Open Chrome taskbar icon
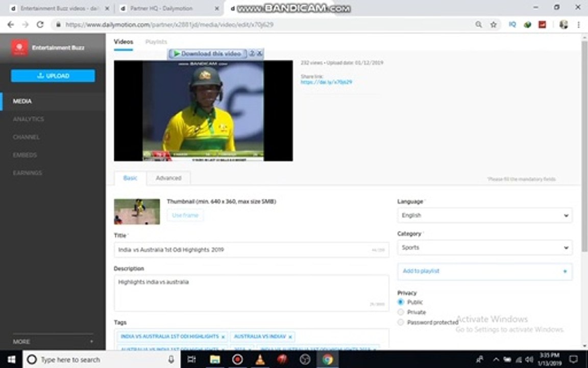 pyautogui.click(x=327, y=359)
